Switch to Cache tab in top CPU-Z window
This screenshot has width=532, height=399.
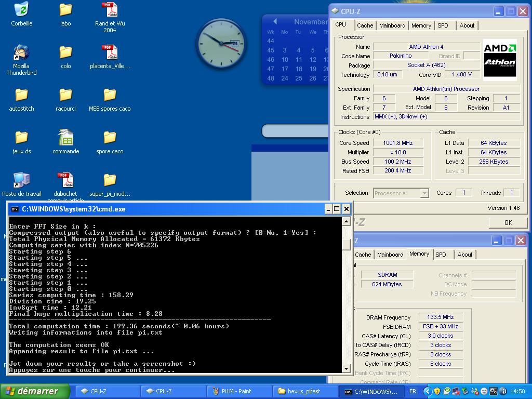(x=365, y=25)
